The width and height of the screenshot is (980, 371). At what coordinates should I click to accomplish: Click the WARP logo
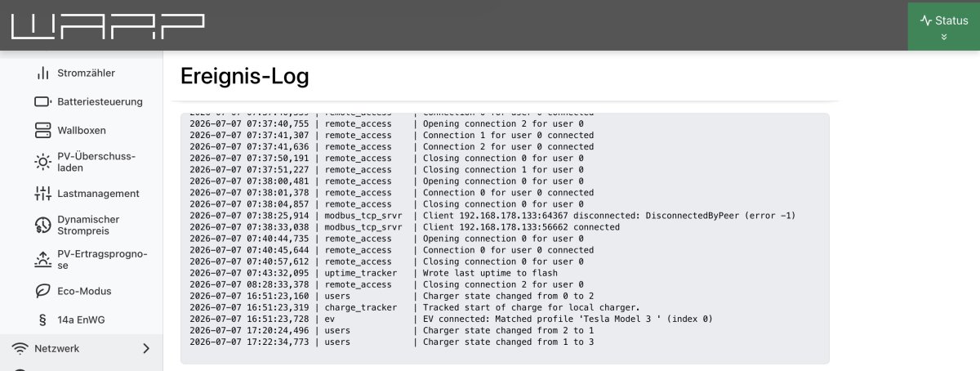pyautogui.click(x=108, y=25)
